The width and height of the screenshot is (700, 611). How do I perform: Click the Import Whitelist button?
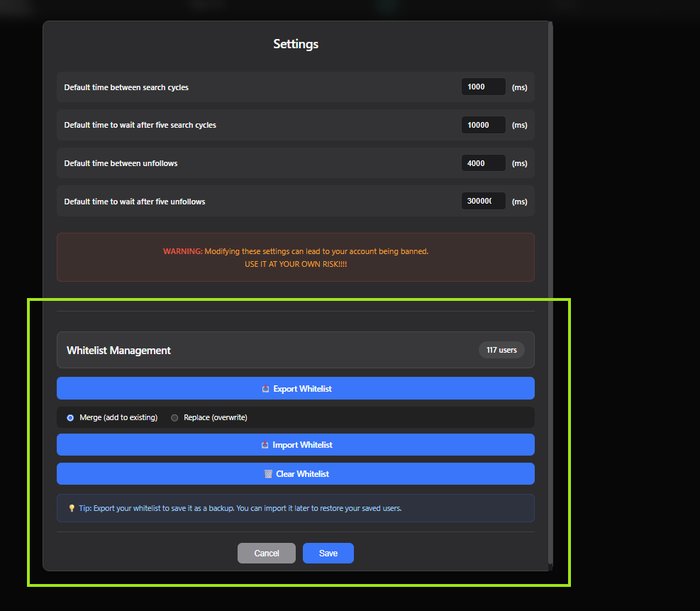(x=296, y=444)
